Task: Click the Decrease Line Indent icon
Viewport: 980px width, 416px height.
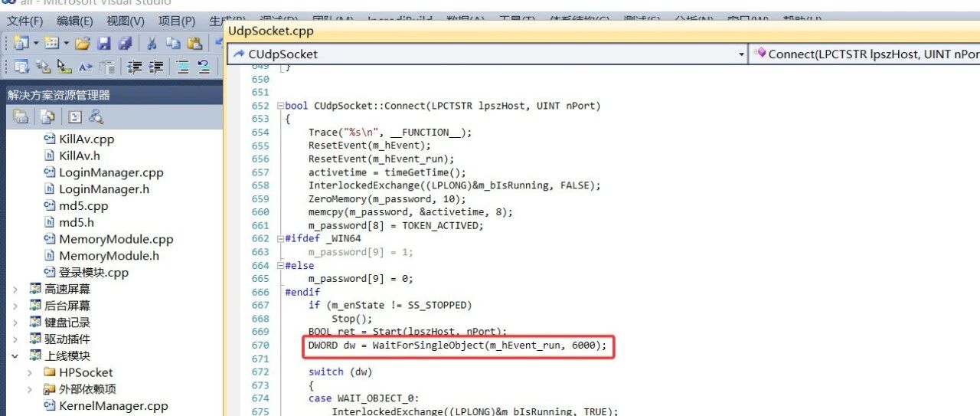Action: [135, 67]
